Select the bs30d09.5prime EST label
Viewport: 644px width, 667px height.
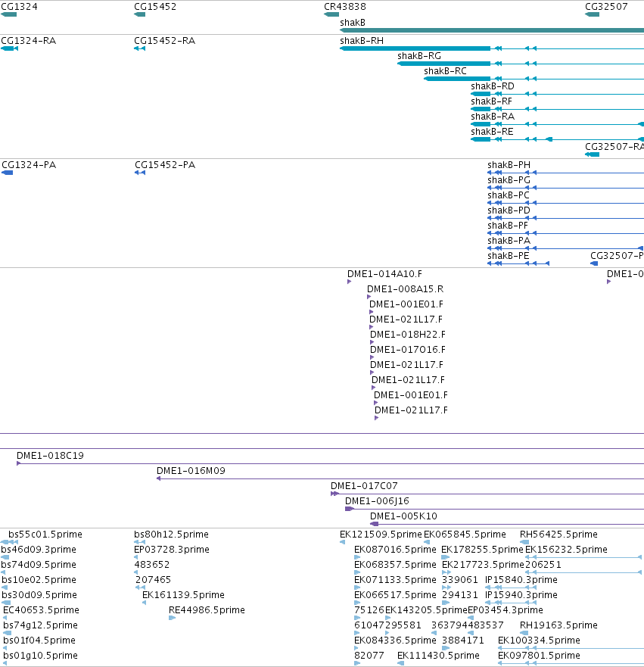(39, 595)
